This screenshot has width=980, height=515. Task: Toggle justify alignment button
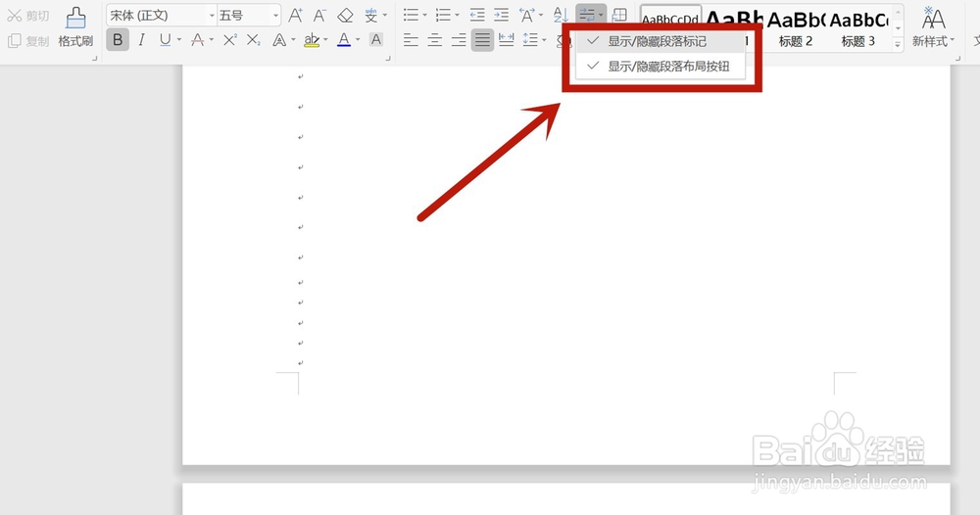[482, 40]
